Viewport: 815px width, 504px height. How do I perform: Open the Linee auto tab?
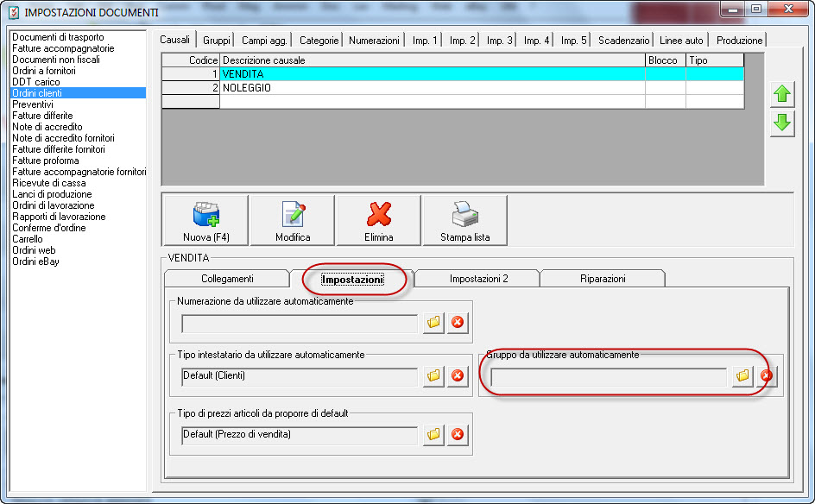pyautogui.click(x=681, y=41)
